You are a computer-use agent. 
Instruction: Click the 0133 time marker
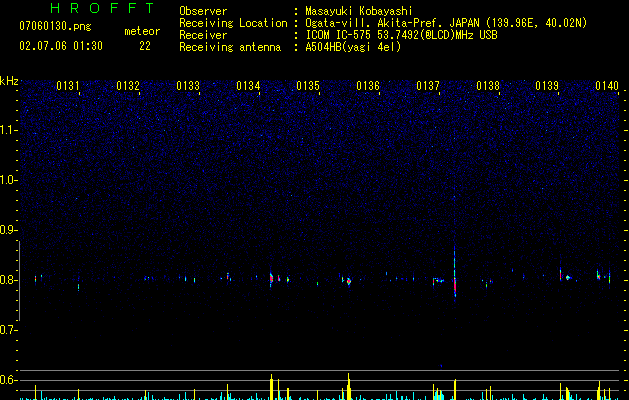tap(188, 86)
